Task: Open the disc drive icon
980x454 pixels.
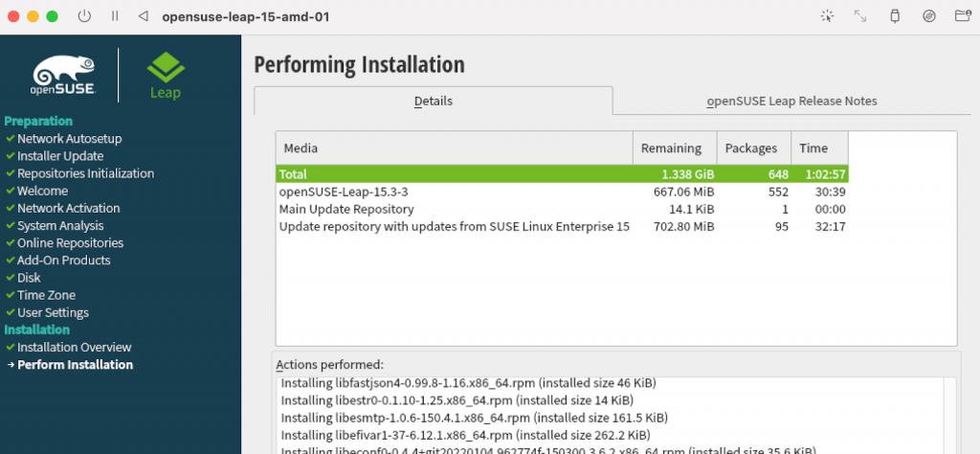Action: [929, 17]
